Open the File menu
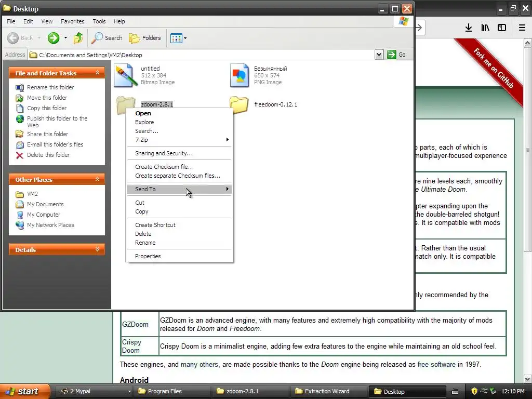 click(x=11, y=21)
